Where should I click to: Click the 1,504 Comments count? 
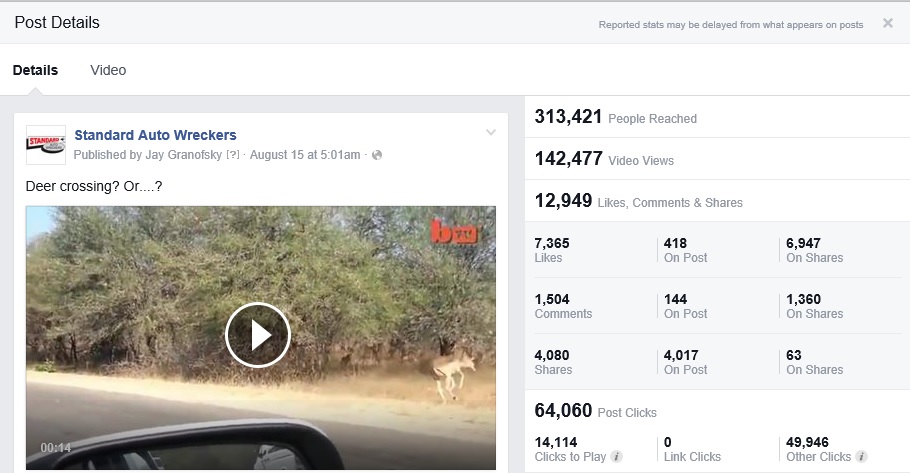pos(552,298)
